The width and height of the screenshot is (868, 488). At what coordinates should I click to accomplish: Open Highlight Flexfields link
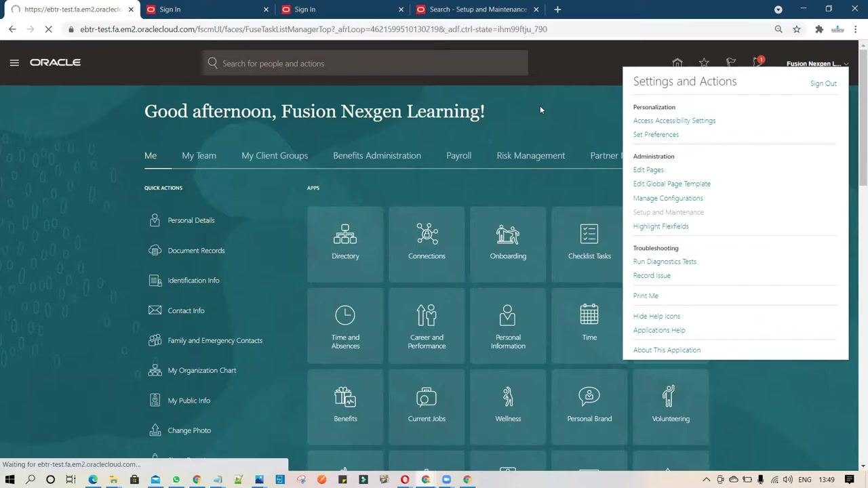click(660, 226)
